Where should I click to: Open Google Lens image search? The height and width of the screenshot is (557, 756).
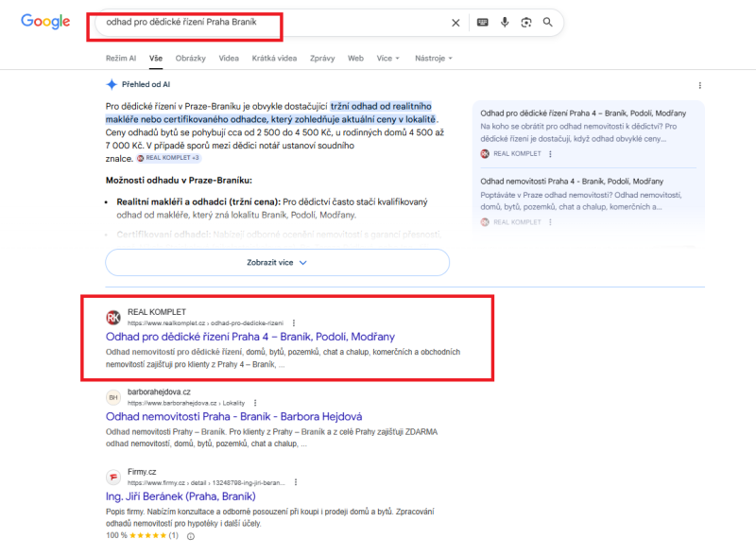[x=526, y=23]
